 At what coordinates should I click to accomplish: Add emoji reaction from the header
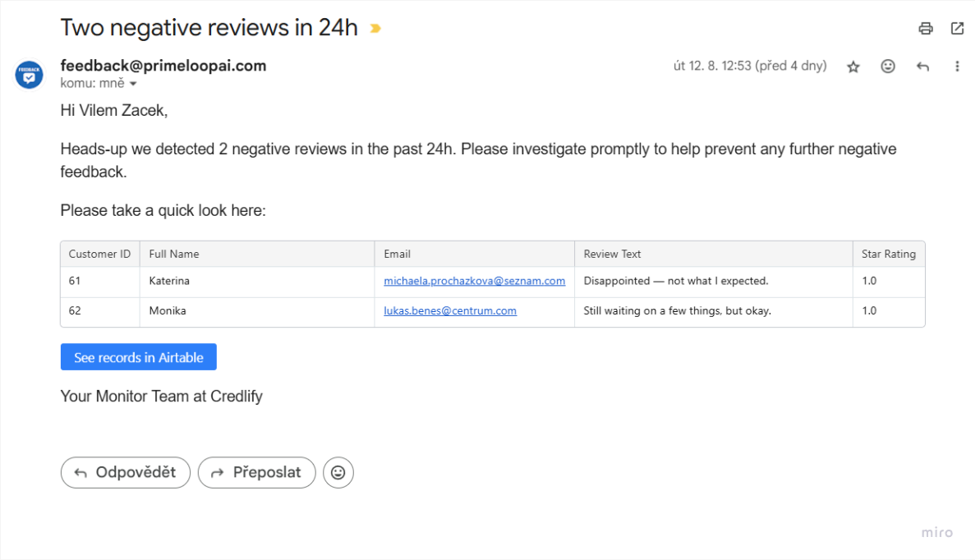(x=888, y=67)
